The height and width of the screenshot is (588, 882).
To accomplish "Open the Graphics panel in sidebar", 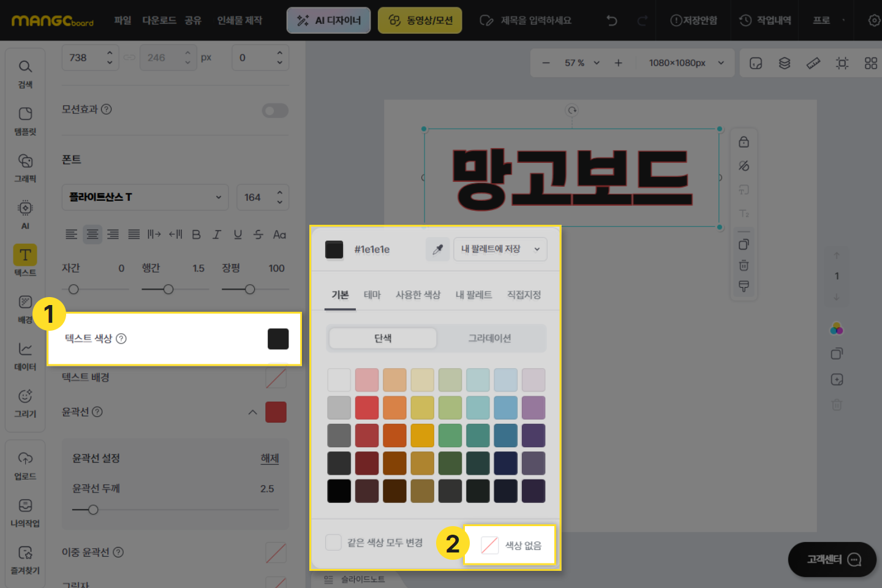I will [x=25, y=168].
